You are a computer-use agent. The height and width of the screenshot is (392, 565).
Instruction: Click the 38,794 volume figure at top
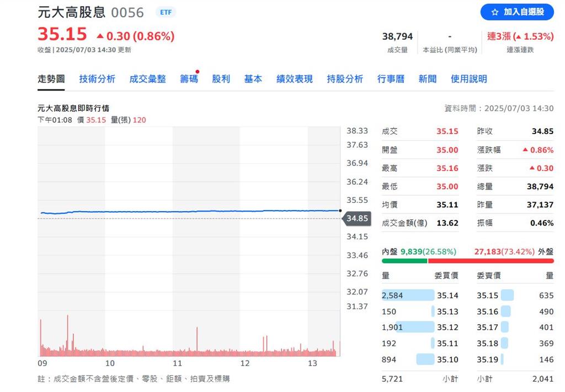point(397,36)
